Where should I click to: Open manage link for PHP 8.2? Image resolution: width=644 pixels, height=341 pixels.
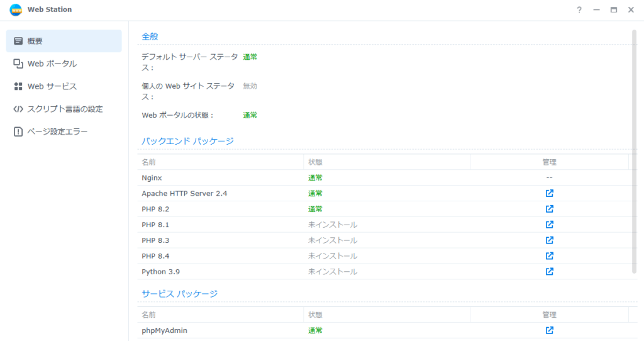pos(549,209)
